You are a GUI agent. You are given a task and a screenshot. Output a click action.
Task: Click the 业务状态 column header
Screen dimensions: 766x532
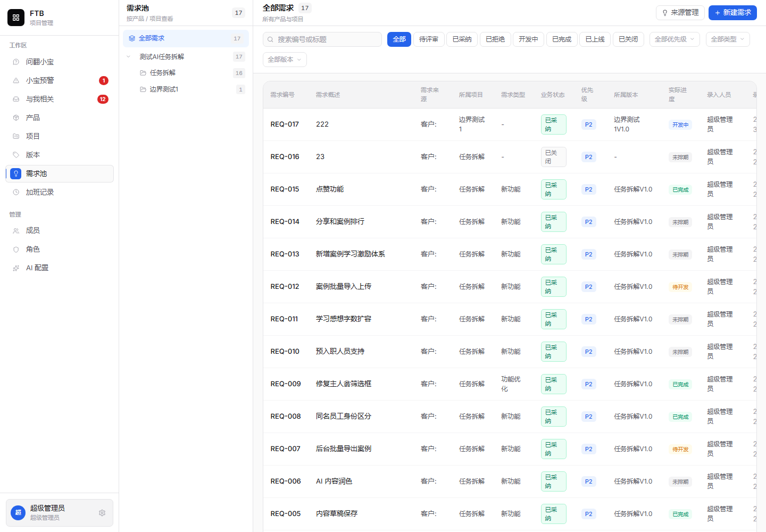point(553,95)
